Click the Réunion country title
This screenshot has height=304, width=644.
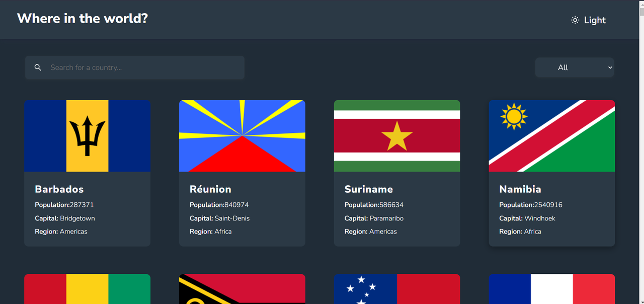click(x=210, y=189)
